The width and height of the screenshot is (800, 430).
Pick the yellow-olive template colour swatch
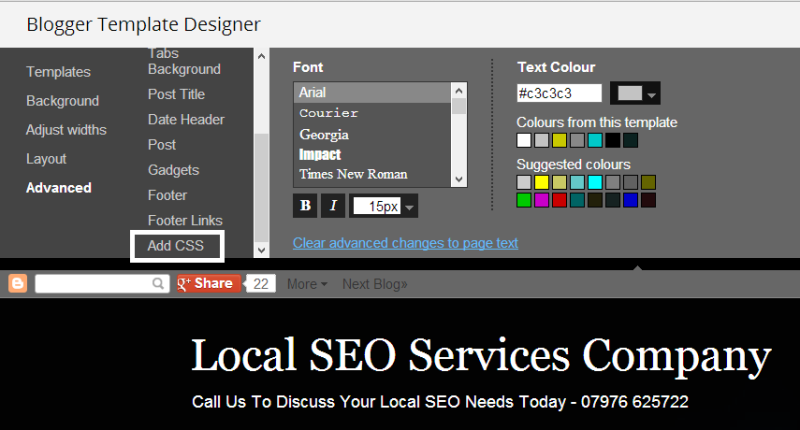559,140
